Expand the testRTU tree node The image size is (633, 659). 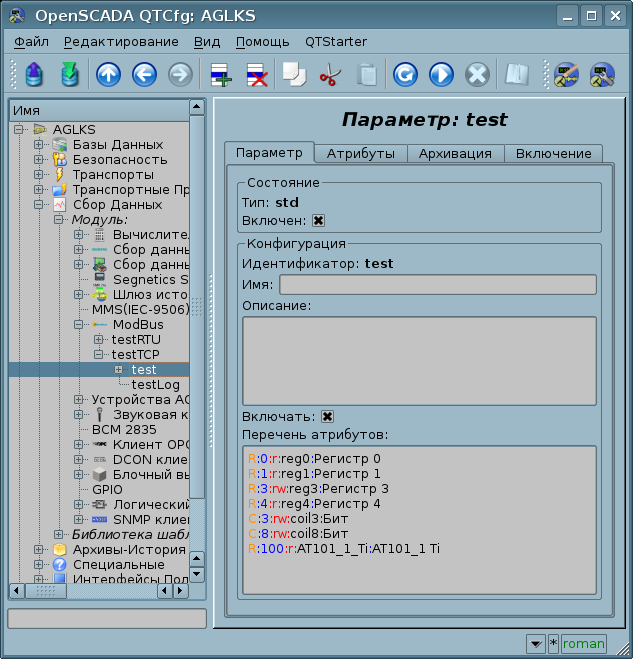pos(99,340)
